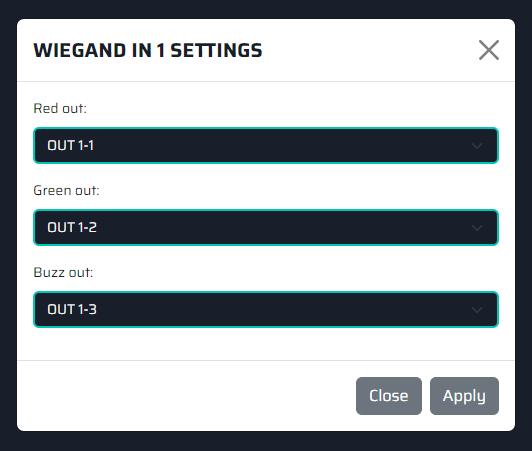Click the OUT 1-3 selected value
This screenshot has width=532, height=451.
point(72,309)
